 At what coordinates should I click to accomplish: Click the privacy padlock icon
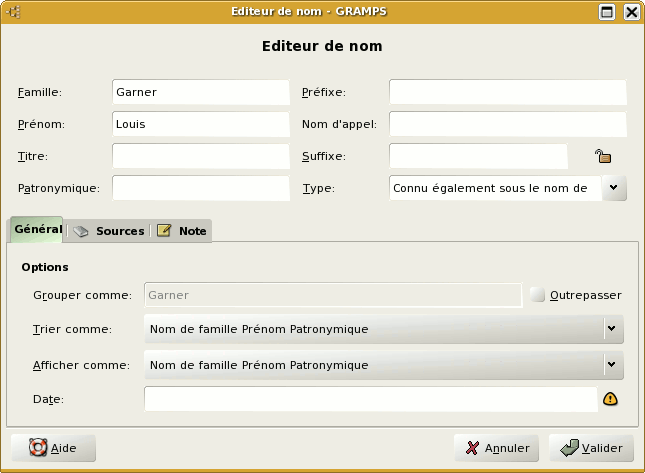pos(603,156)
